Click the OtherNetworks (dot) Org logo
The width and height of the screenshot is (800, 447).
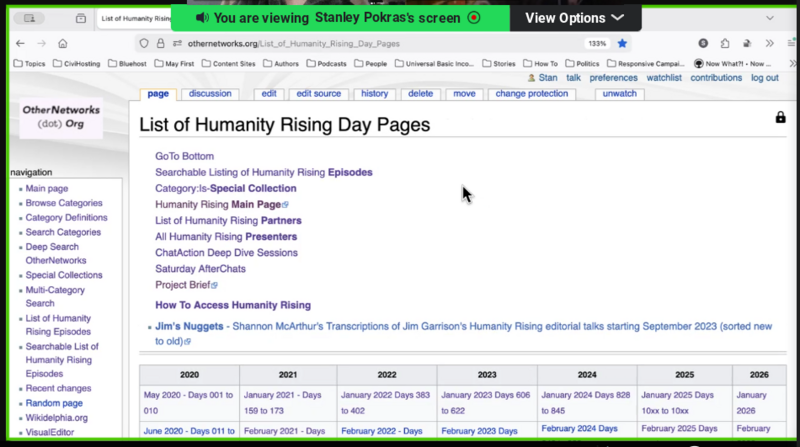pos(61,117)
